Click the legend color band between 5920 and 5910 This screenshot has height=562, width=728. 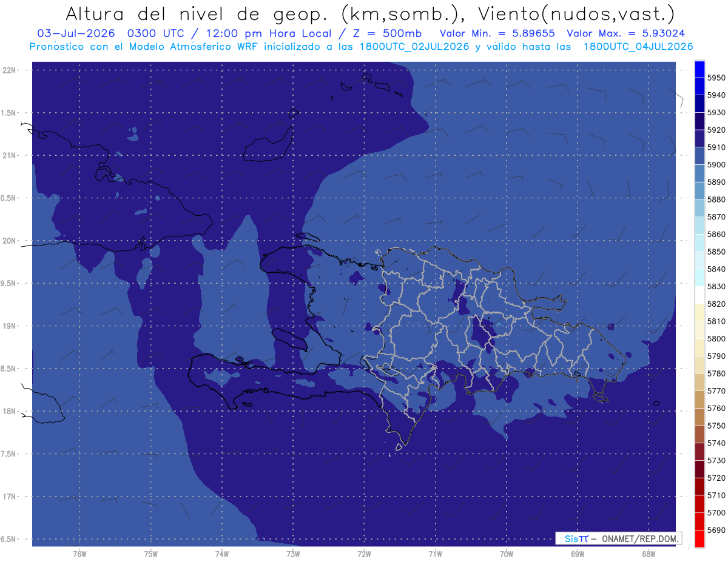coord(699,138)
